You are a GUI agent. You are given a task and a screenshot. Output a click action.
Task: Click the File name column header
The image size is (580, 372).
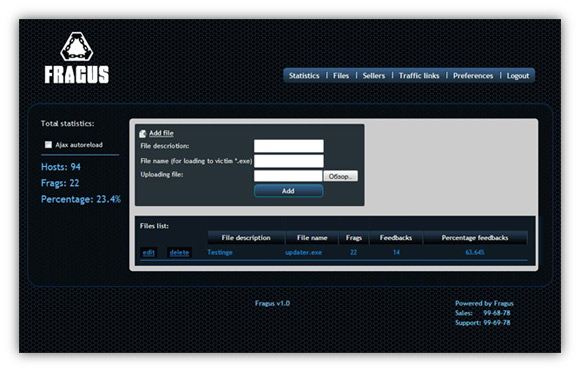312,238
